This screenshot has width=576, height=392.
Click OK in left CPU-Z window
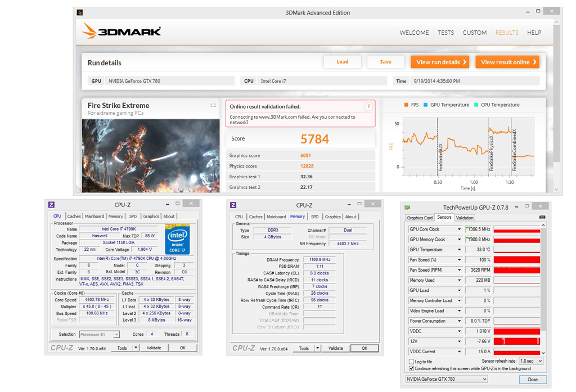(183, 348)
